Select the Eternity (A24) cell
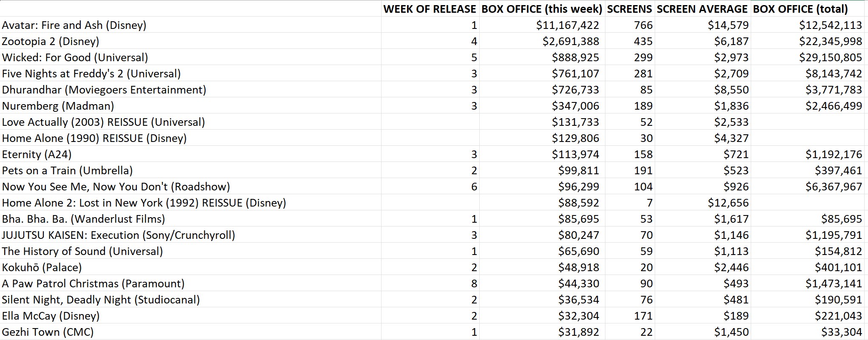The image size is (868, 340). coord(37,154)
